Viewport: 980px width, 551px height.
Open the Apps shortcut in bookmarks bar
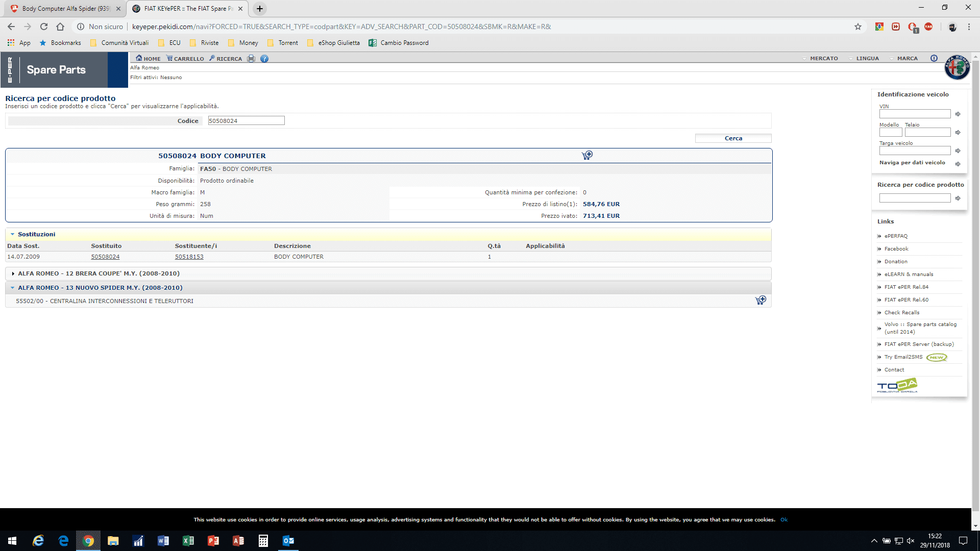pyautogui.click(x=19, y=43)
